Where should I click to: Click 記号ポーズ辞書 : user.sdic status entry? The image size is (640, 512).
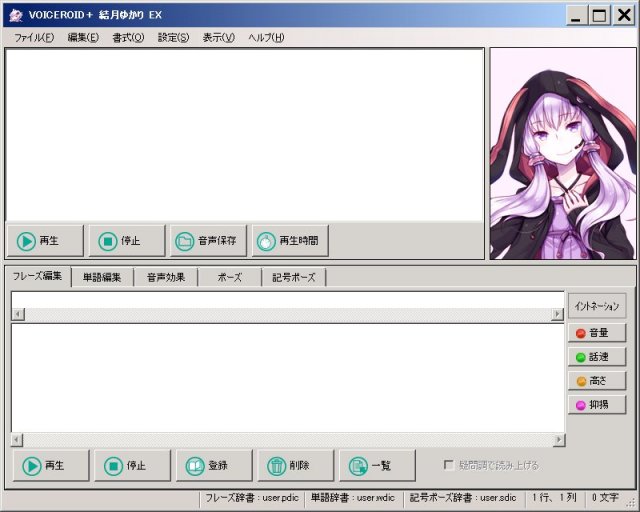click(463, 498)
